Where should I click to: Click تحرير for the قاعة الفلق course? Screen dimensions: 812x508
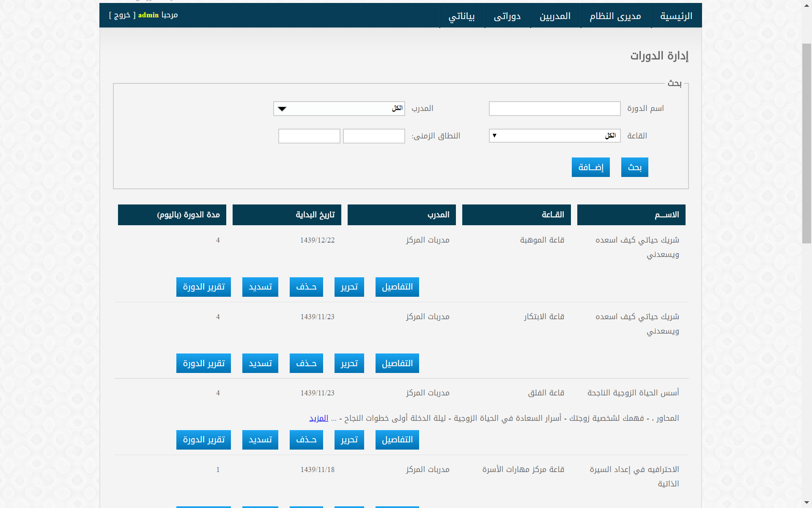[349, 440]
